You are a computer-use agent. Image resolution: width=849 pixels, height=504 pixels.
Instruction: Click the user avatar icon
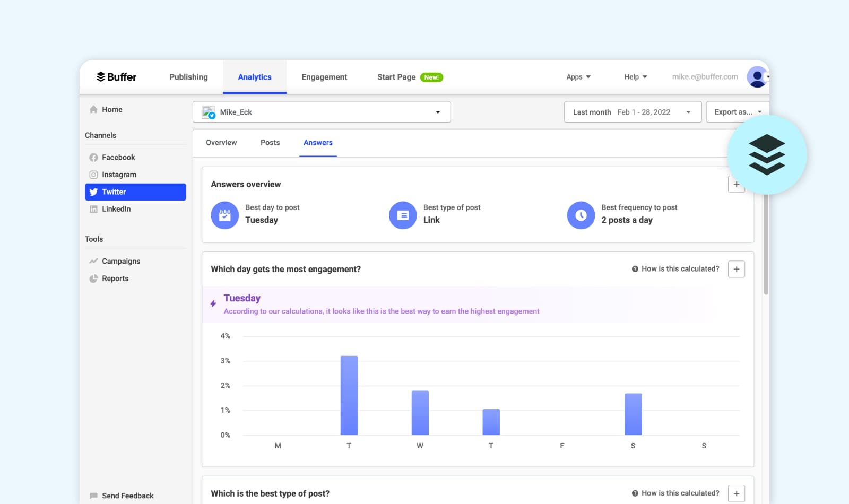(757, 77)
